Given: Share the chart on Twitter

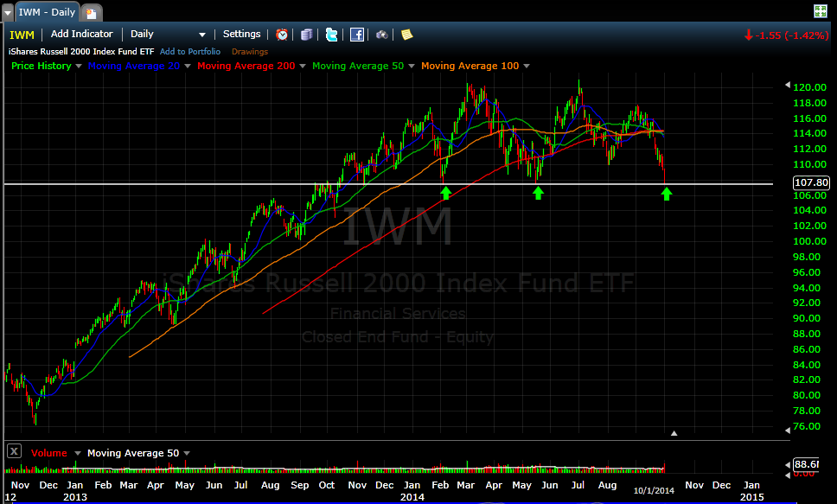Looking at the screenshot, I should pyautogui.click(x=331, y=35).
